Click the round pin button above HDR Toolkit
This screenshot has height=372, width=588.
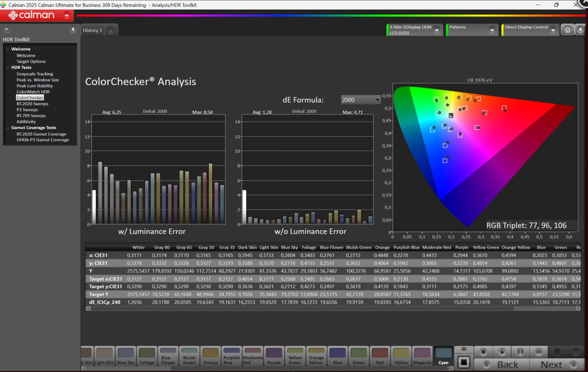(x=6, y=30)
